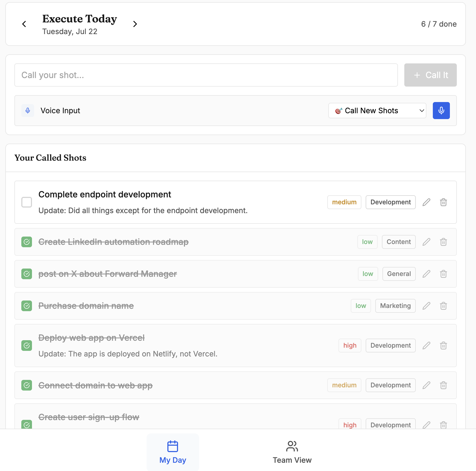The height and width of the screenshot is (471, 476).
Task: Start voice recording with blue microphone button
Action: coord(441,111)
